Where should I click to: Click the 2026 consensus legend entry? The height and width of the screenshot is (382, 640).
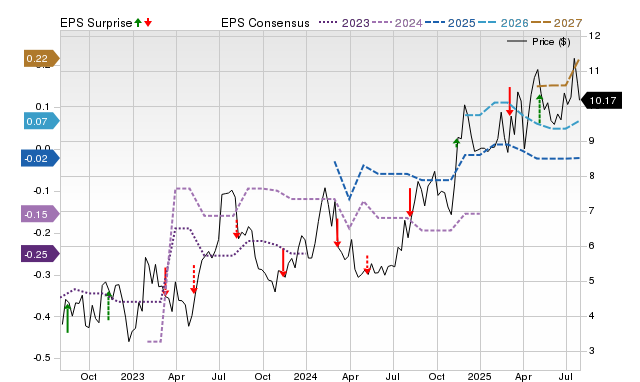(x=503, y=23)
